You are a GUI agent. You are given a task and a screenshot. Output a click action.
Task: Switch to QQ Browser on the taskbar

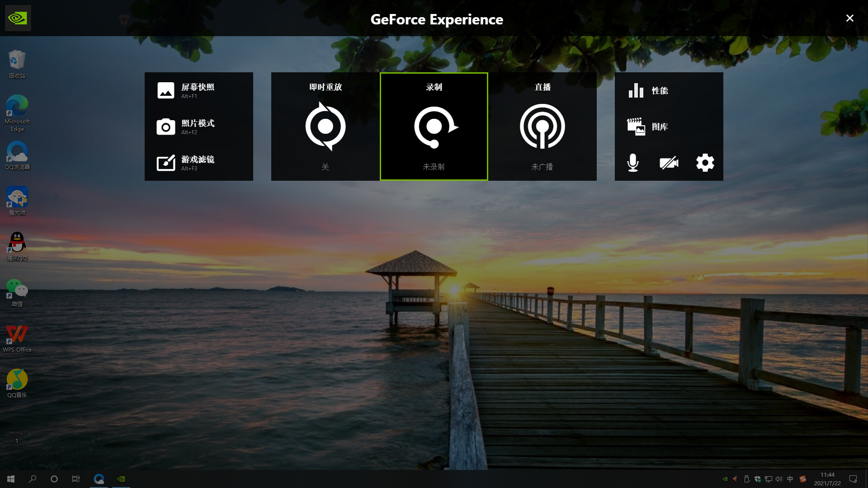[99, 479]
